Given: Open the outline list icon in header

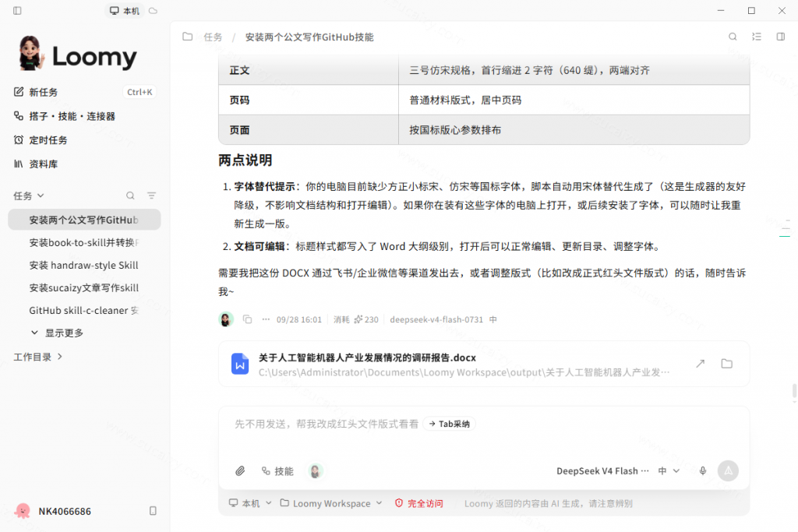Looking at the screenshot, I should 756,37.
